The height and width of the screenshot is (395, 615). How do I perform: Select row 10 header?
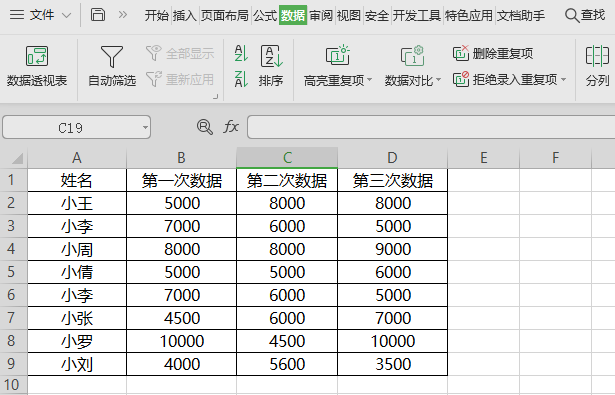(x=14, y=385)
